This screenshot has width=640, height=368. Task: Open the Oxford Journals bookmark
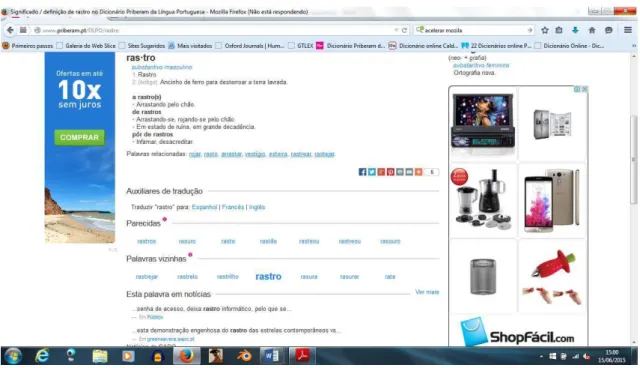[x=250, y=46]
